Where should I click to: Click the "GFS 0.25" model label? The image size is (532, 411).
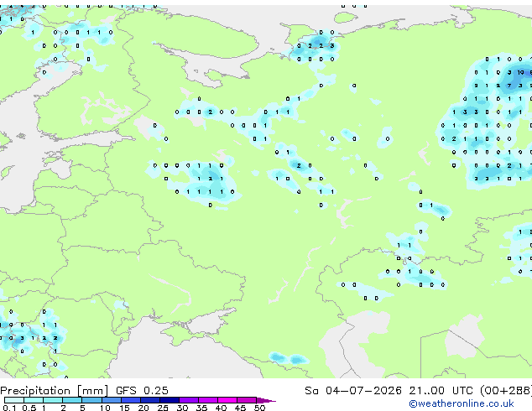142,390
